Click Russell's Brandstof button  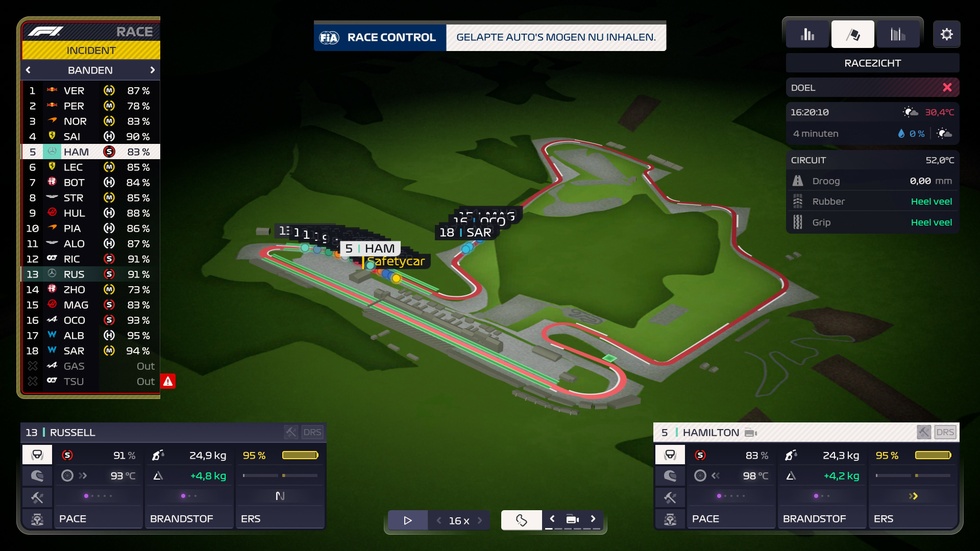(x=189, y=519)
